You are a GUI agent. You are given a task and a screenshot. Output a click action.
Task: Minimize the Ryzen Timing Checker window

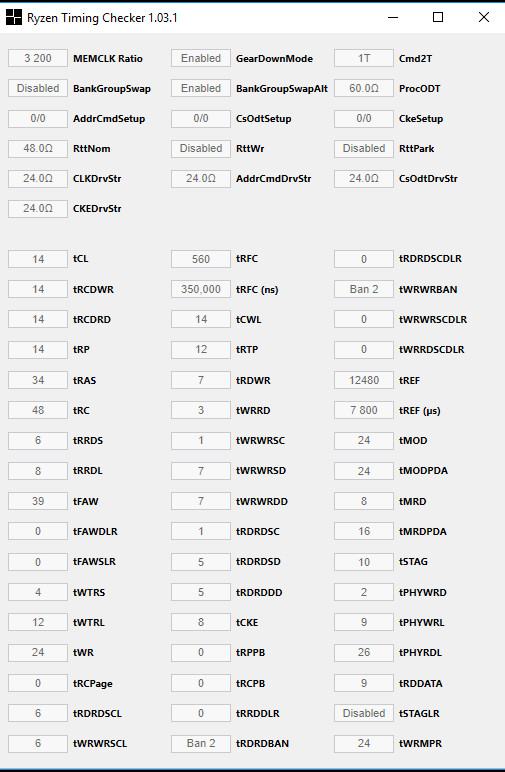[x=393, y=17]
